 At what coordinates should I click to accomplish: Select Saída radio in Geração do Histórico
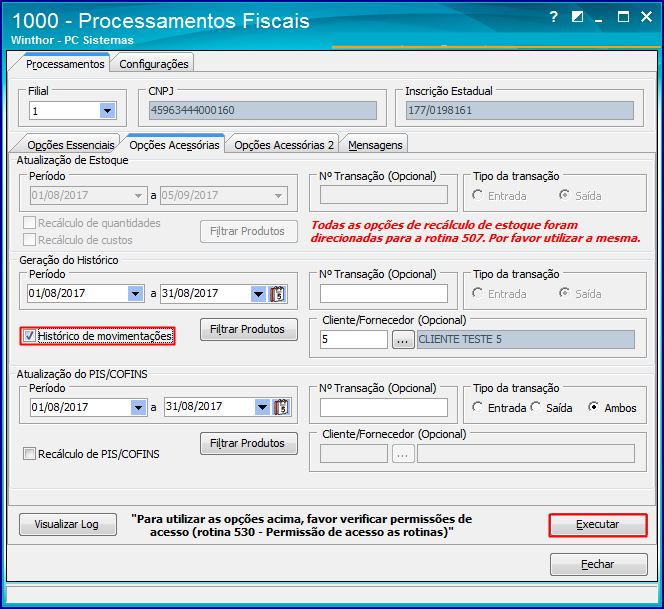[x=564, y=293]
